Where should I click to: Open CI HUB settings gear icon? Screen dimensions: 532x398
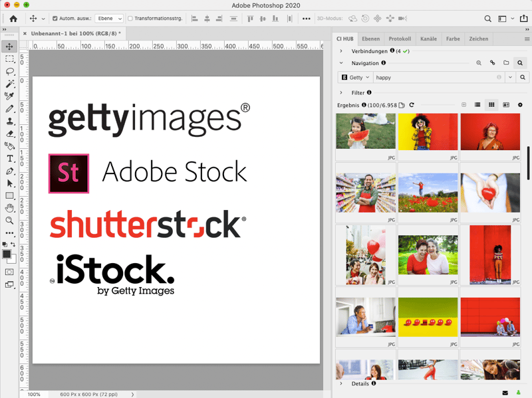click(x=520, y=105)
